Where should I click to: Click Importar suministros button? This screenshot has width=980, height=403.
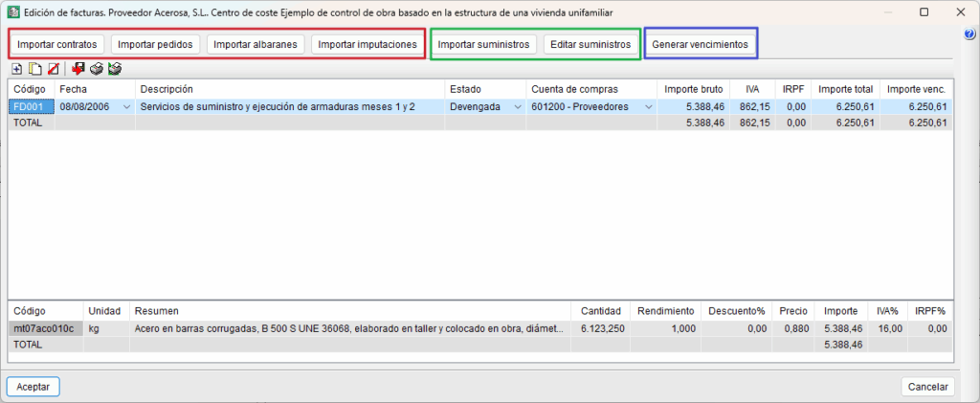click(484, 44)
